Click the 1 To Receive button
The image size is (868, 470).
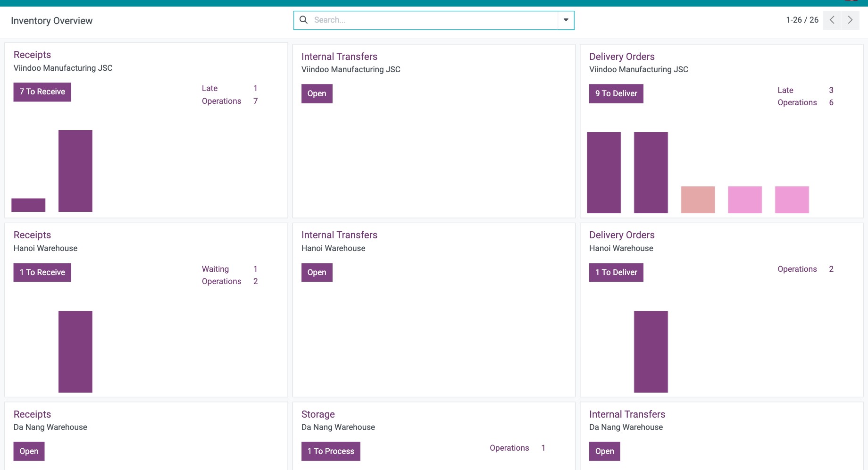point(42,272)
